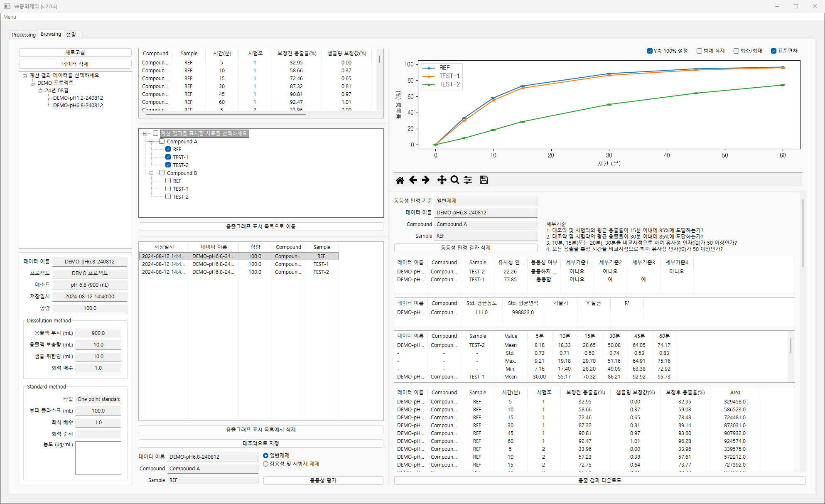This screenshot has height=504, width=825.
Task: Uncheck TEST-1 under Compound A
Action: pyautogui.click(x=168, y=157)
